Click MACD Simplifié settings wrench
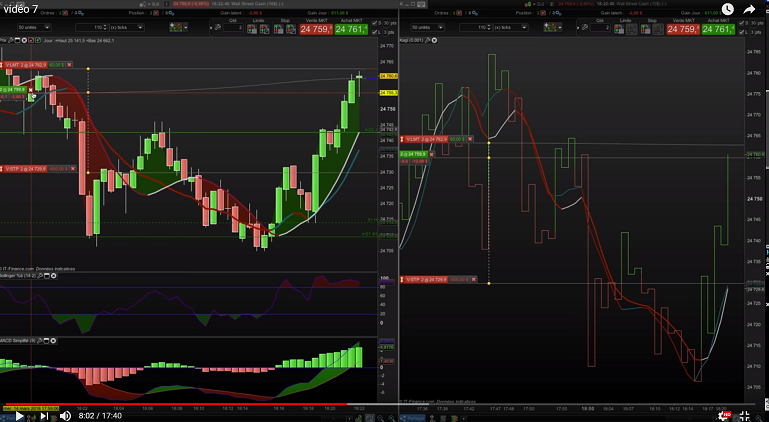This screenshot has height=422, width=769. [40, 341]
